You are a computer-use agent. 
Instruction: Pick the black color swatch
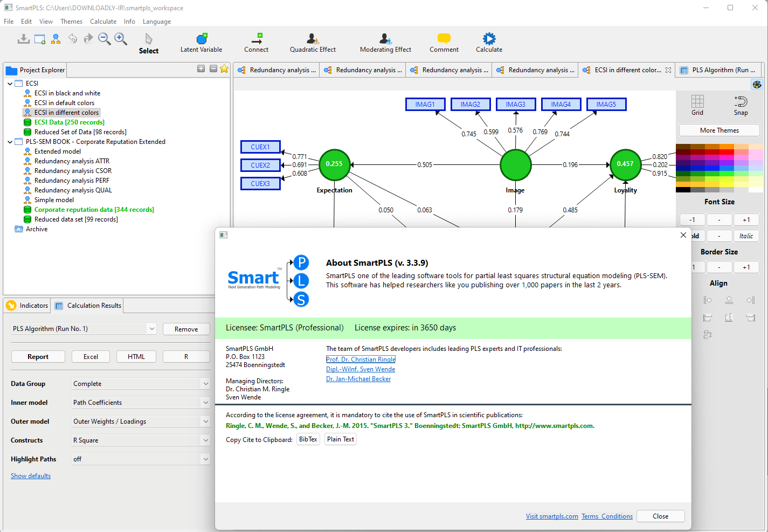683,190
